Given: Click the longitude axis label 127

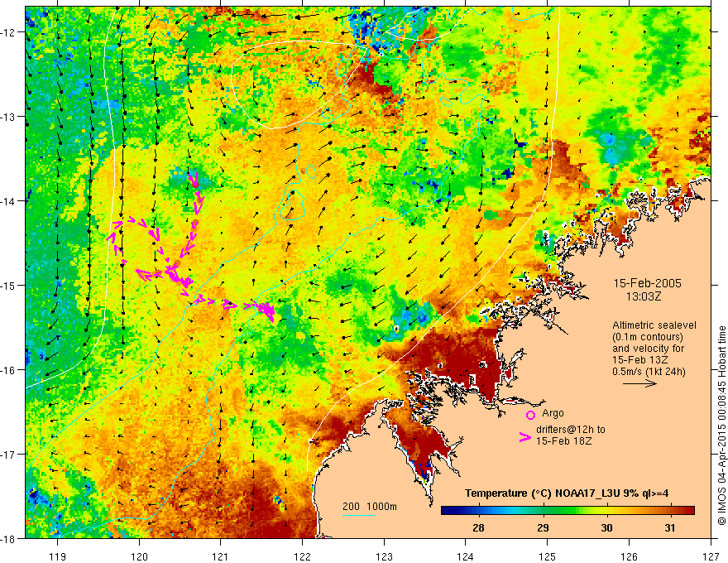Looking at the screenshot, I should coord(711,556).
